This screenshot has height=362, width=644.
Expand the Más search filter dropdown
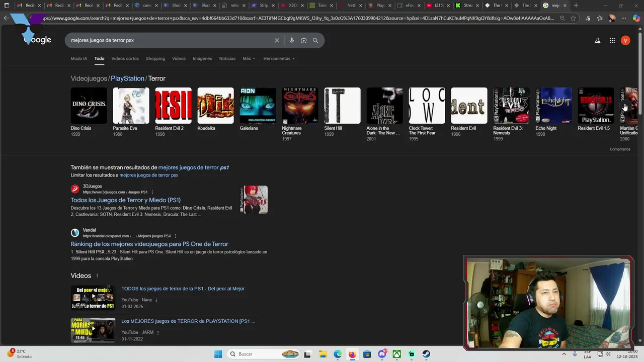[x=249, y=58]
